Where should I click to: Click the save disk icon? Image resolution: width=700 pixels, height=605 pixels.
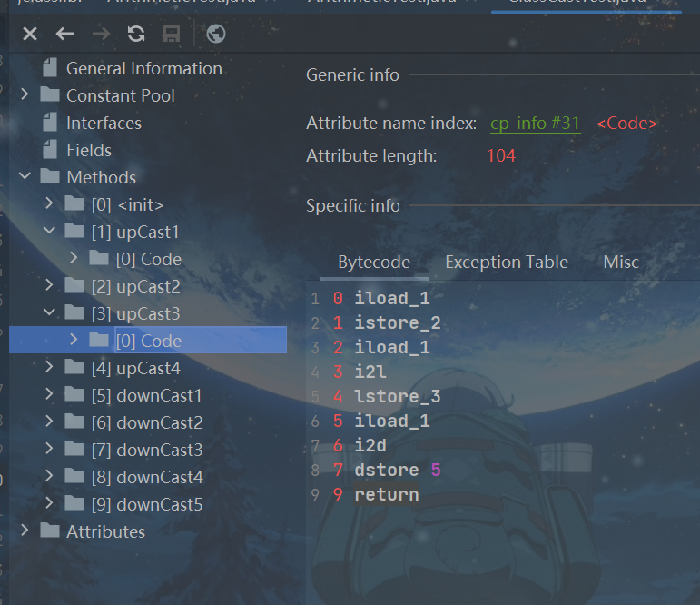[171, 35]
